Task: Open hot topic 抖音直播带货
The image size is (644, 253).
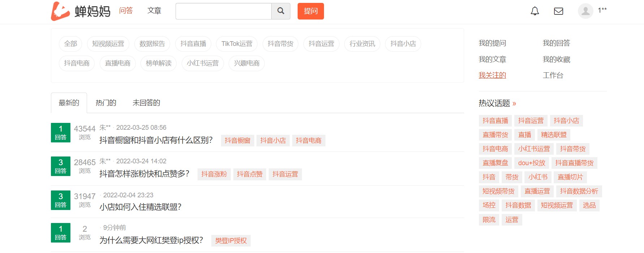Action: [x=574, y=163]
